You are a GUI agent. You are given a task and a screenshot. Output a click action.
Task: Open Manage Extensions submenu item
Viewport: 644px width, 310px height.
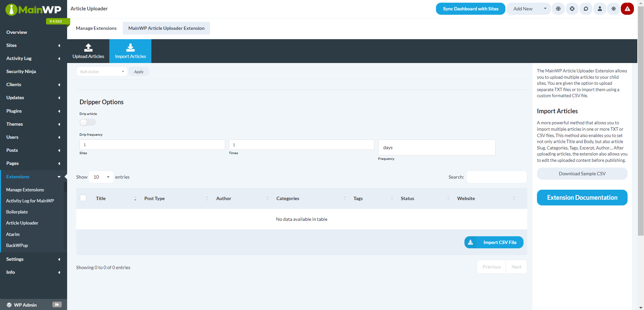click(25, 190)
